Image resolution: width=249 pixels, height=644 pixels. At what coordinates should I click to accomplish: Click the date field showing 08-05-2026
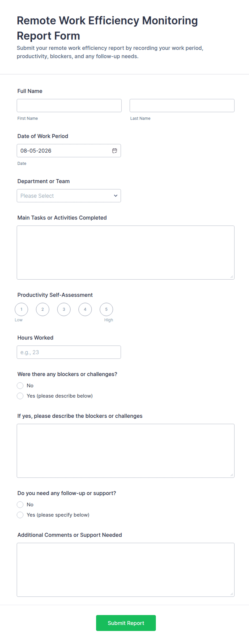[69, 151]
